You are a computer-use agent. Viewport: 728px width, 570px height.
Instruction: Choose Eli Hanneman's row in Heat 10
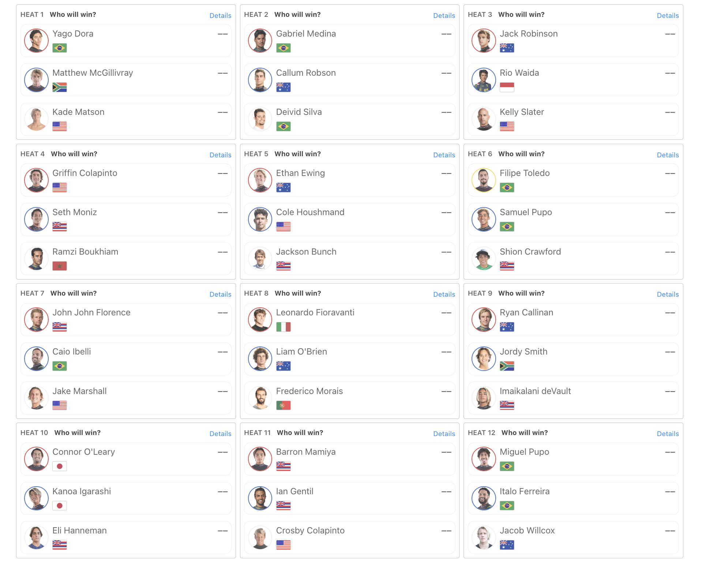pyautogui.click(x=126, y=537)
